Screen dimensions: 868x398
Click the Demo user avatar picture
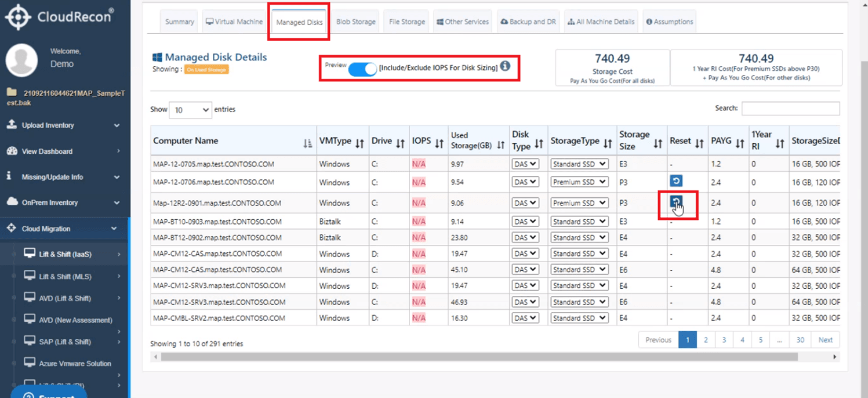21,60
